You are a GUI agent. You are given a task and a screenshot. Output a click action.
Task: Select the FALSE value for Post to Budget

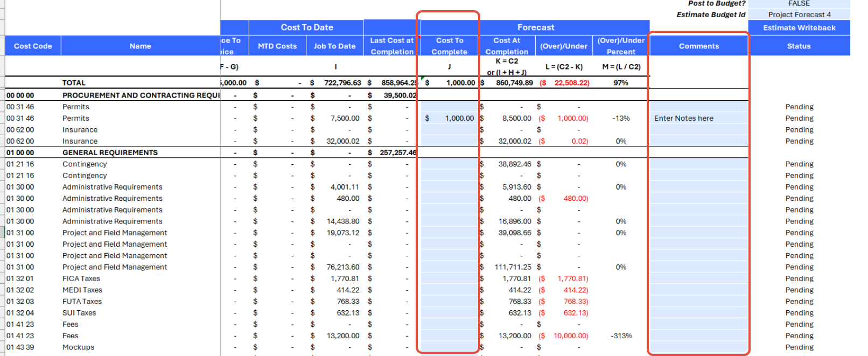point(799,4)
